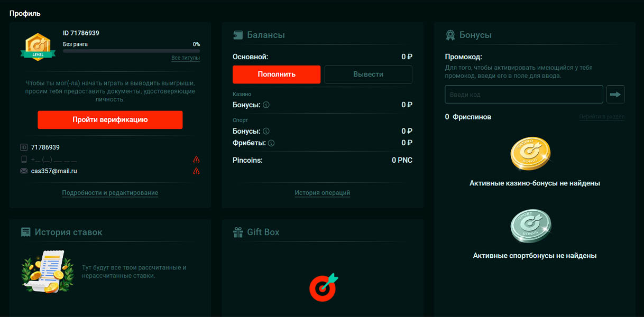The width and height of the screenshot is (644, 317).
Task: Click the info icon beside Фрибеты
Action: click(x=271, y=143)
